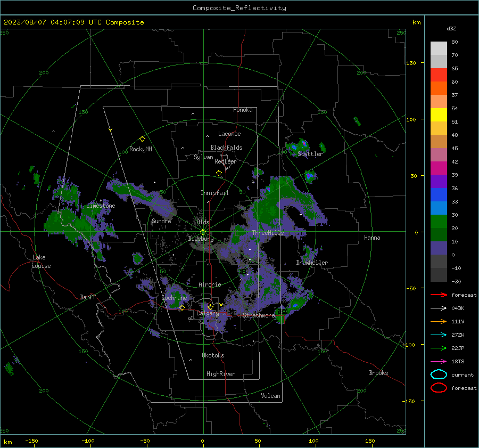The width and height of the screenshot is (479, 448).
Task: Click the Lake Louise label
Action: [41, 262]
